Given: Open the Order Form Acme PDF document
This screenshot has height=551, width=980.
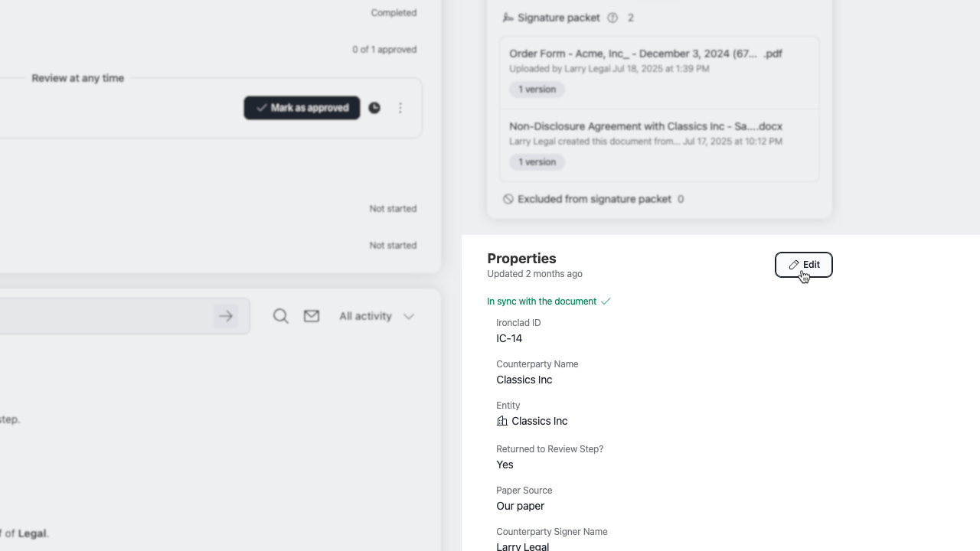Looking at the screenshot, I should pyautogui.click(x=645, y=54).
